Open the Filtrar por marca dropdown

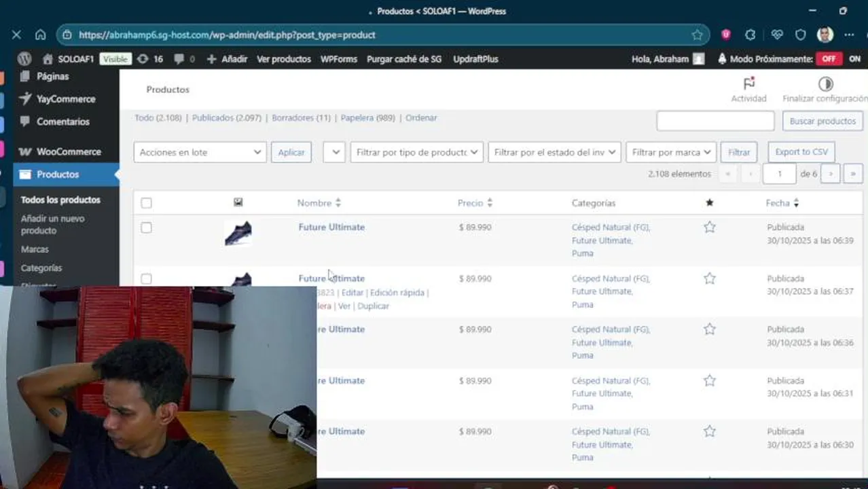(671, 152)
